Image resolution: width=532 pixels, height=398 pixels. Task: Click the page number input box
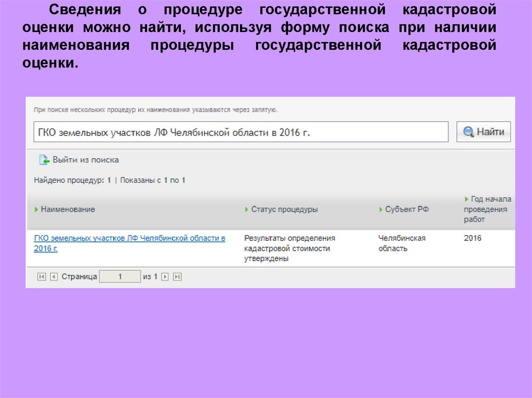click(119, 277)
